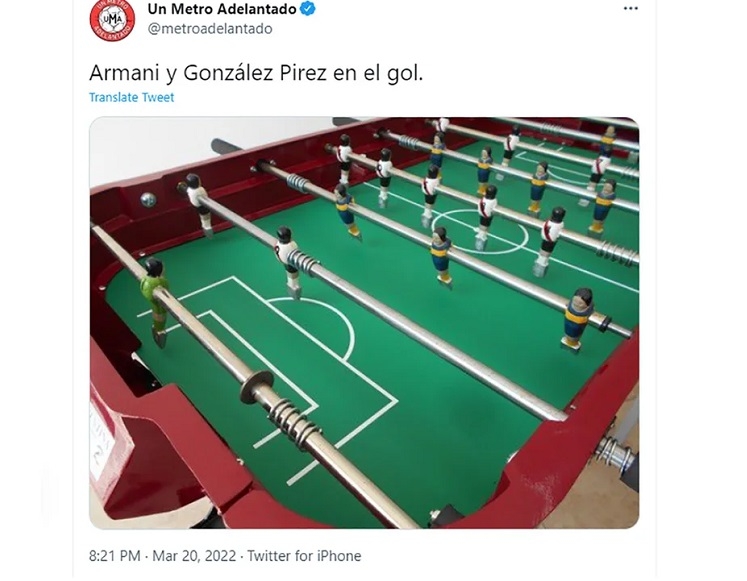Open the three-dot more options menu
The image size is (747, 581).
coord(630,9)
